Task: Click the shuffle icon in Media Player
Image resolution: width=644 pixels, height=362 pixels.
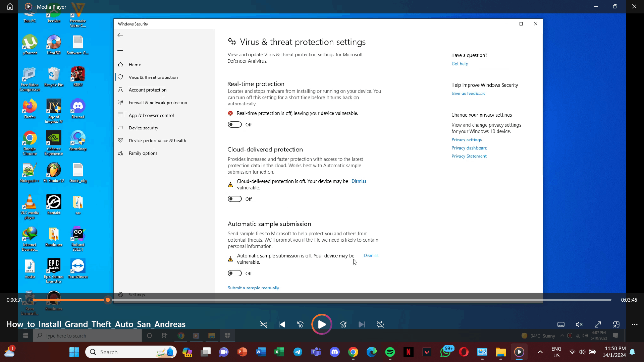Action: pyautogui.click(x=263, y=324)
